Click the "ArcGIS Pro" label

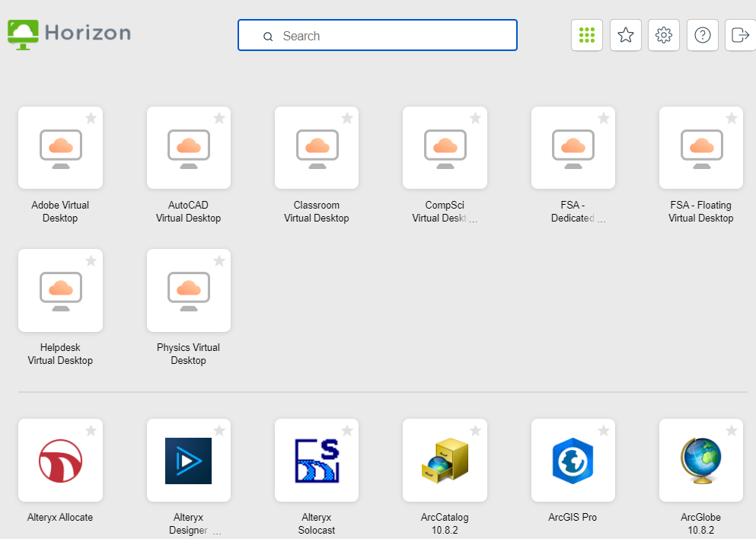(x=573, y=518)
